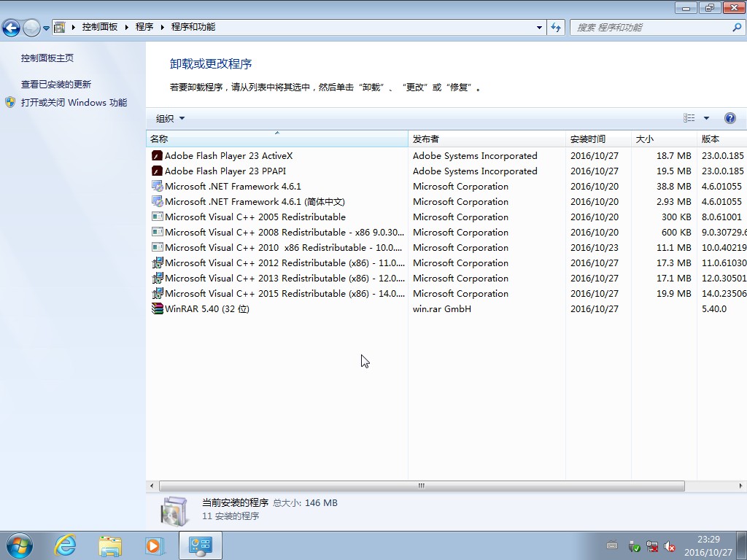The width and height of the screenshot is (747, 560).
Task: Open 控制面板主页 link
Action: 47,58
